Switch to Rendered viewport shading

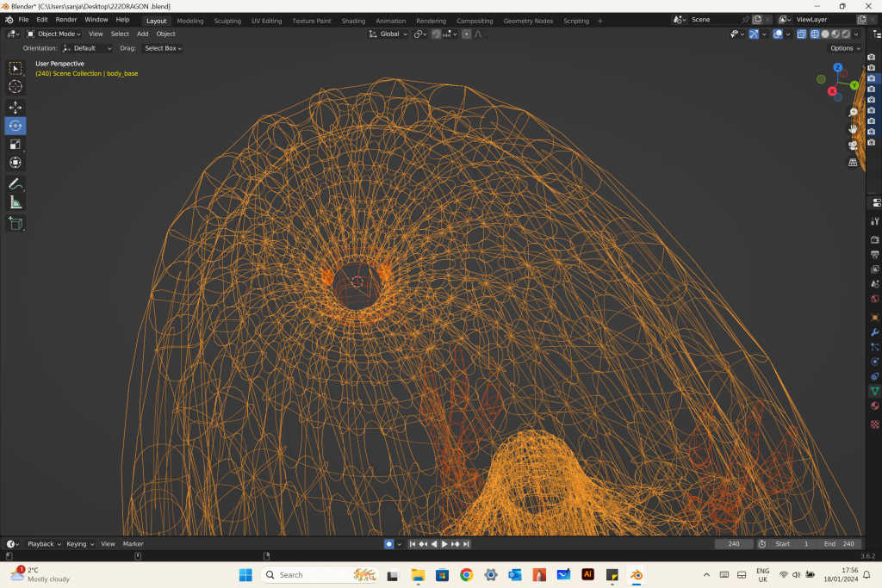846,34
